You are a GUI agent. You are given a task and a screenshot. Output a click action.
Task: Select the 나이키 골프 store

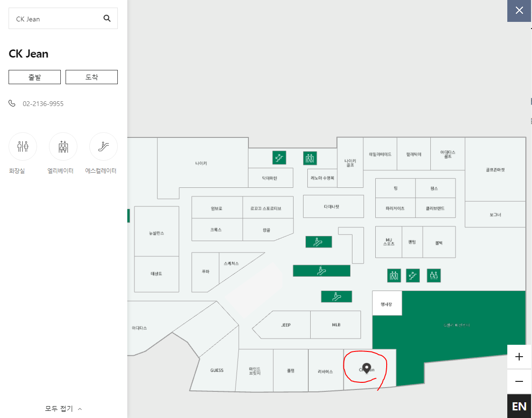click(x=350, y=163)
